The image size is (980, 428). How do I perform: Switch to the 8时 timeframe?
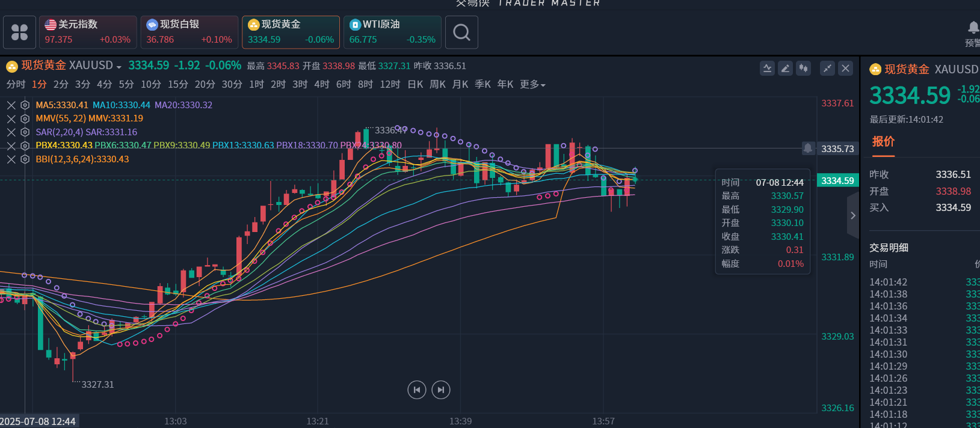(x=365, y=84)
